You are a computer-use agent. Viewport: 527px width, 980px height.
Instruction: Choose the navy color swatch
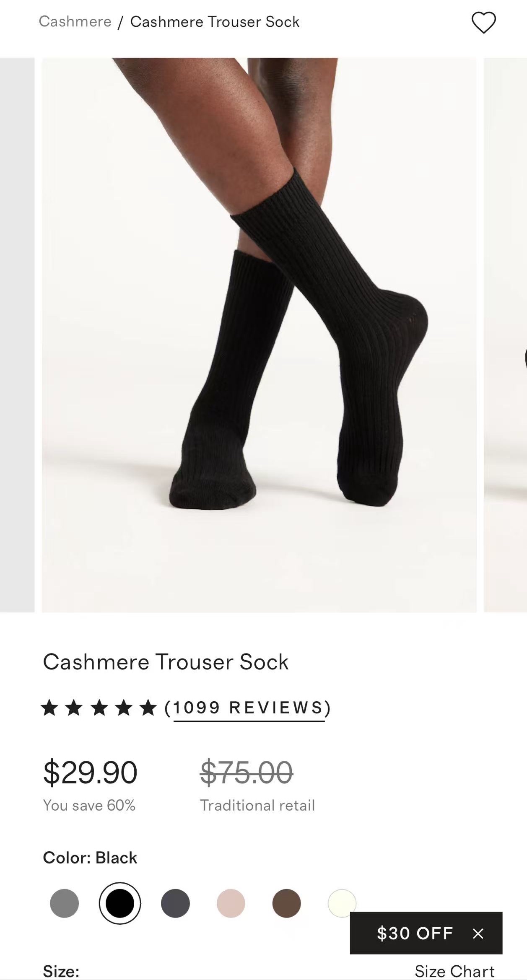click(175, 903)
